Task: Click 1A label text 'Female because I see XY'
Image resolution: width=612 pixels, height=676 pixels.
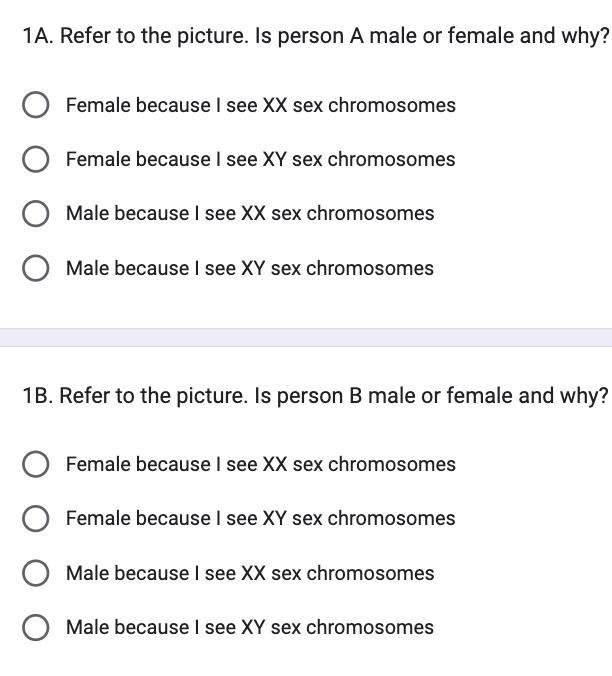Action: [260, 159]
